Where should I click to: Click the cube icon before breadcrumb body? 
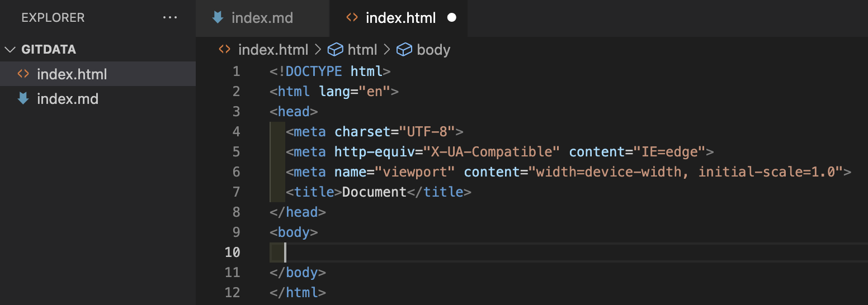pos(404,50)
